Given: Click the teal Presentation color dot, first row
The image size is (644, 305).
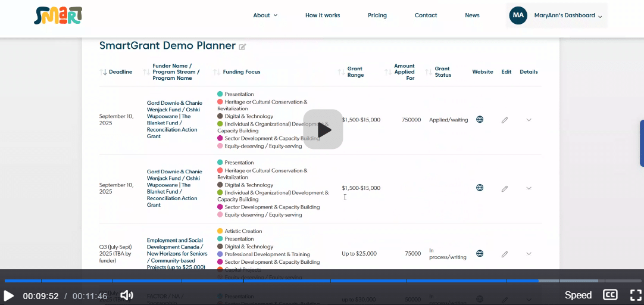Looking at the screenshot, I should [220, 94].
